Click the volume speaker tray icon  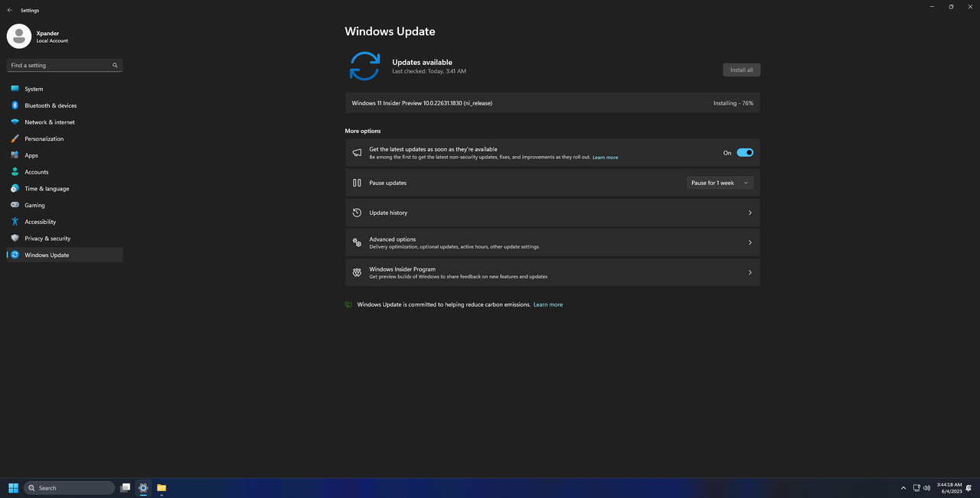click(x=926, y=488)
